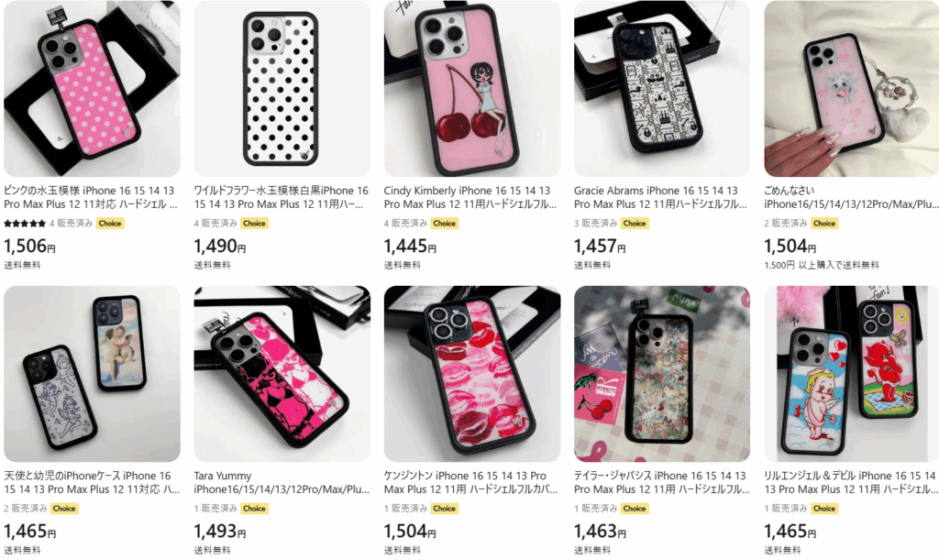Click the Tara Yummy product title
Viewport: 939px width, 560px height.
(x=282, y=482)
